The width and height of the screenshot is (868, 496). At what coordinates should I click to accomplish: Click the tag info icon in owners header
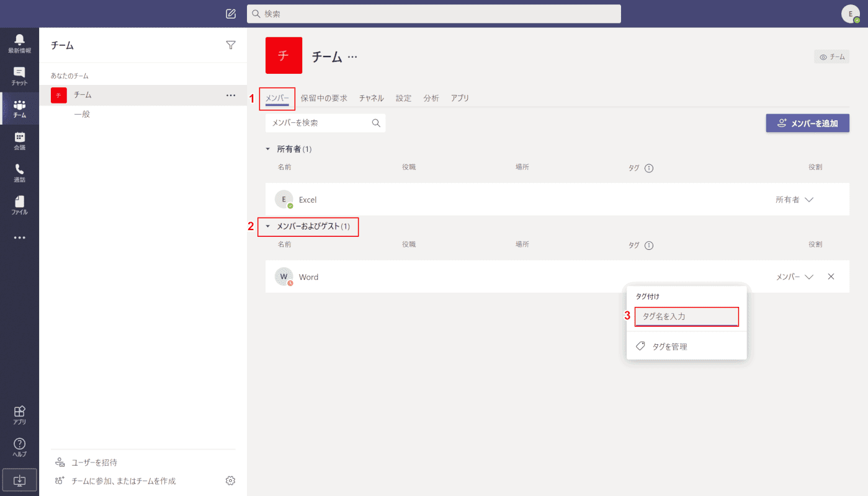[x=649, y=168]
